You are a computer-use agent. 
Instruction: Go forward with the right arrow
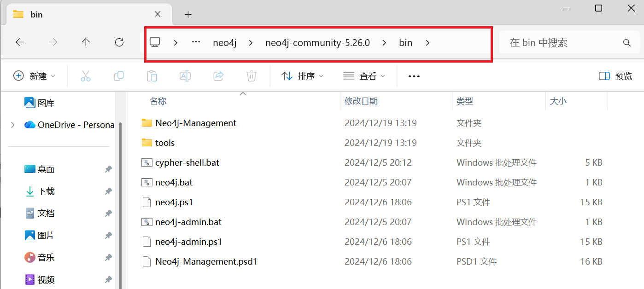tap(53, 42)
